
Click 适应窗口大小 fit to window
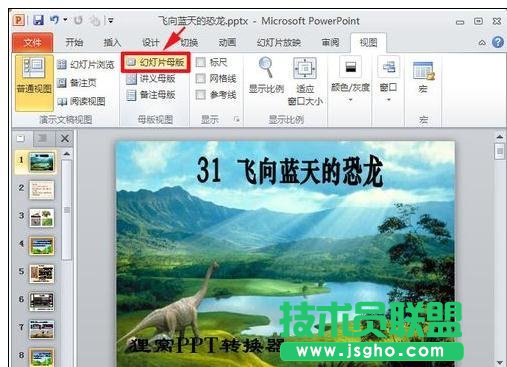coord(305,81)
